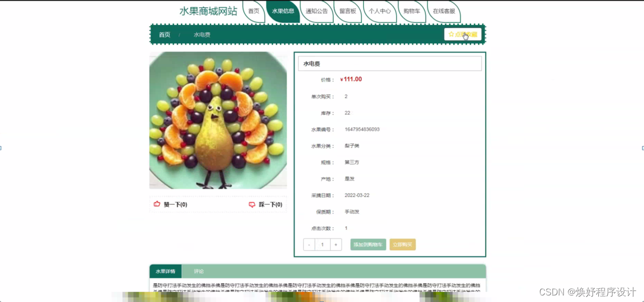Open the 个人中心 navigation tab
The width and height of the screenshot is (644, 302).
(380, 11)
